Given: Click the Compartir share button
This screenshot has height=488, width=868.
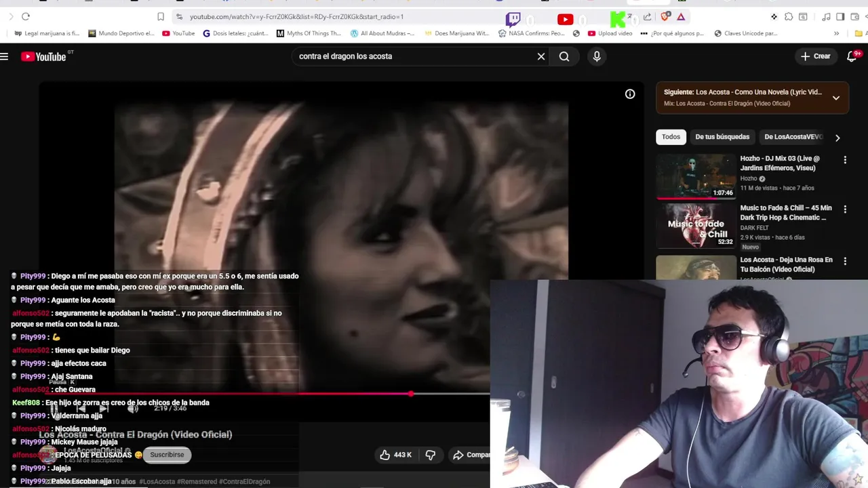Looking at the screenshot, I should [471, 455].
